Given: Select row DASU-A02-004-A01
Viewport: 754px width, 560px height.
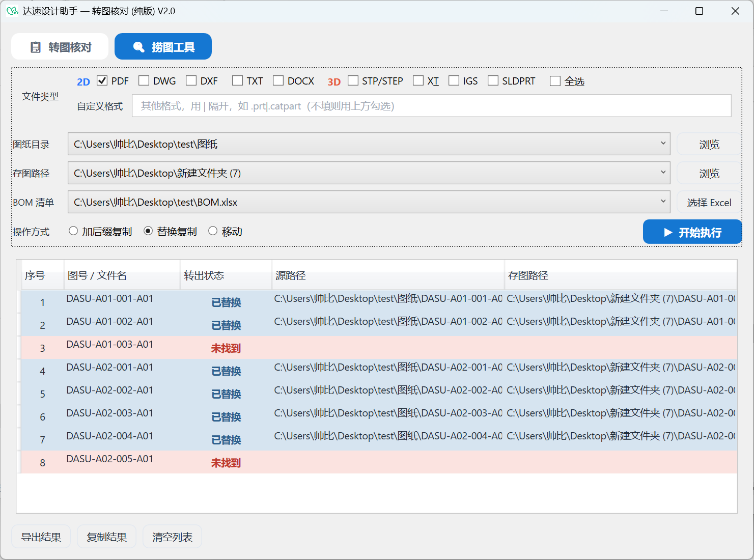Looking at the screenshot, I should pos(379,439).
